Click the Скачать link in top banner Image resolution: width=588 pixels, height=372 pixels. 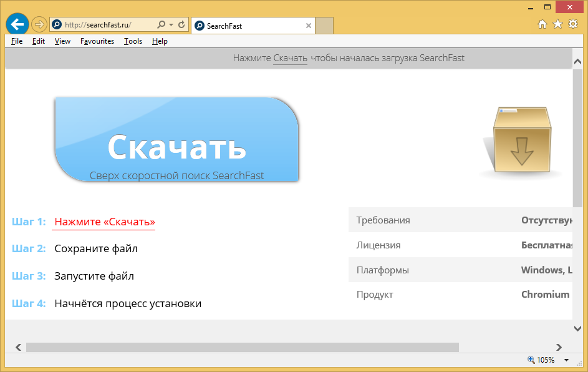(x=290, y=58)
